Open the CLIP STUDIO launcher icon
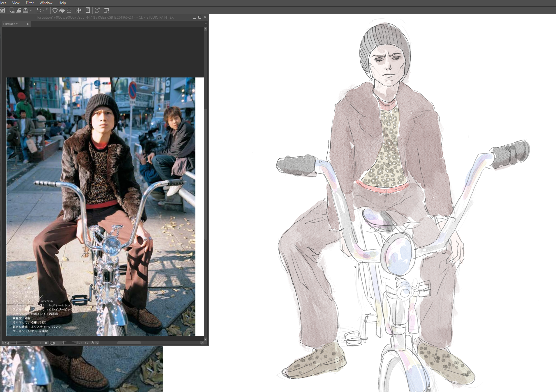556x392 pixels. 2,10
